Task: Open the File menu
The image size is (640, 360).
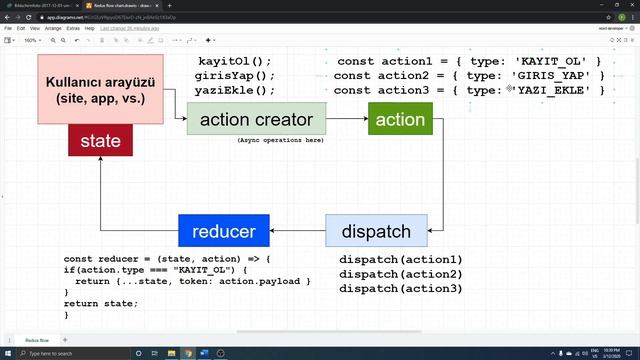Action: (x=8, y=29)
